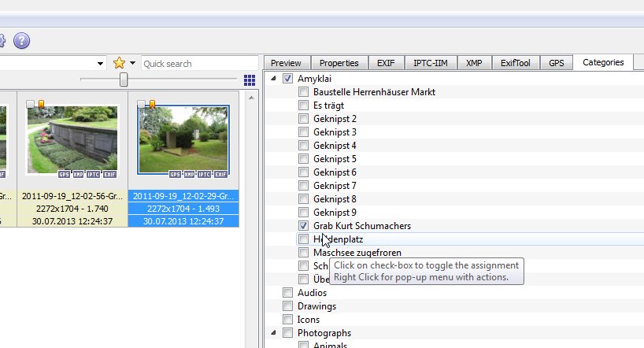The height and width of the screenshot is (348, 644).
Task: Click the purple help question mark icon
Action: pyautogui.click(x=21, y=40)
